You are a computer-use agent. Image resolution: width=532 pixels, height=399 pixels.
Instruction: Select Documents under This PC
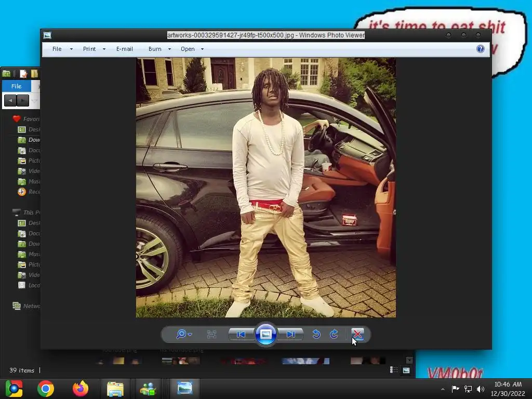pyautogui.click(x=29, y=233)
